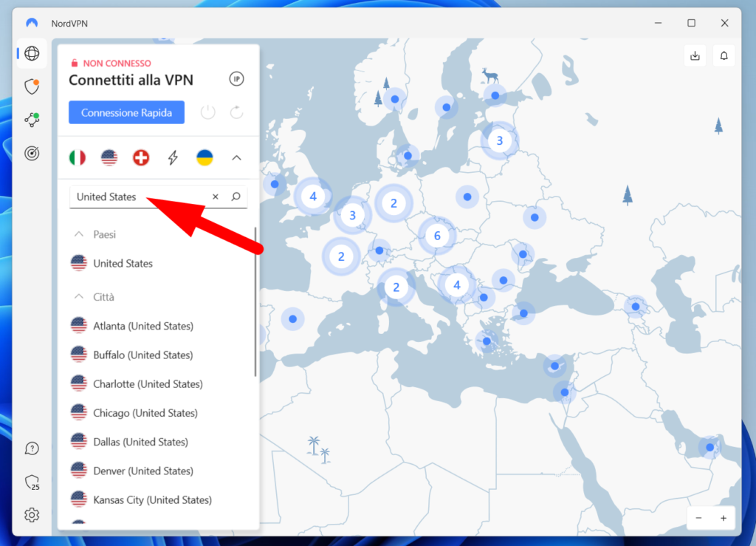756x546 pixels.
Task: Clear the search field with the X
Action: coord(216,197)
